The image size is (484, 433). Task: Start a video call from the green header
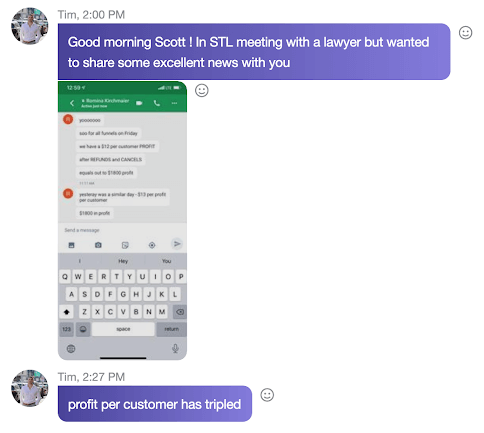click(x=139, y=103)
